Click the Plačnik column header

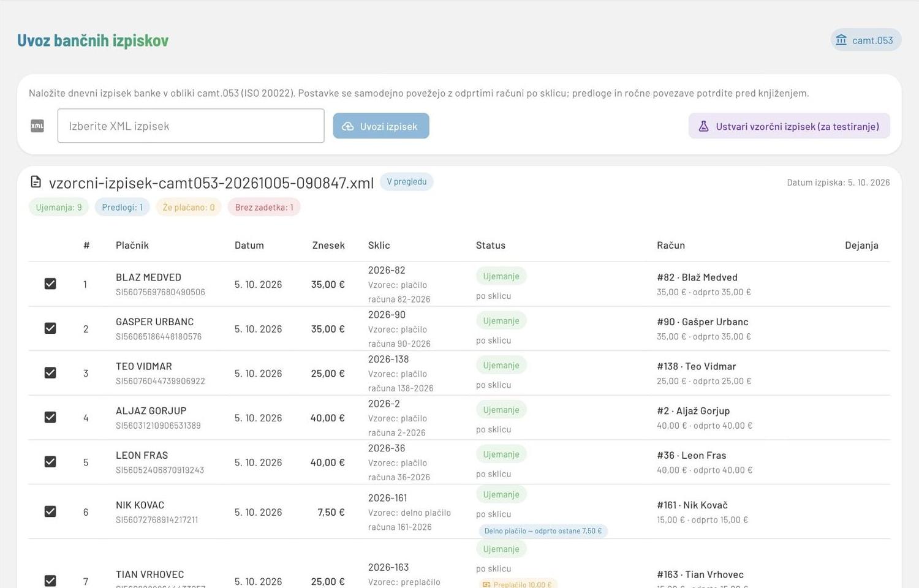click(132, 245)
